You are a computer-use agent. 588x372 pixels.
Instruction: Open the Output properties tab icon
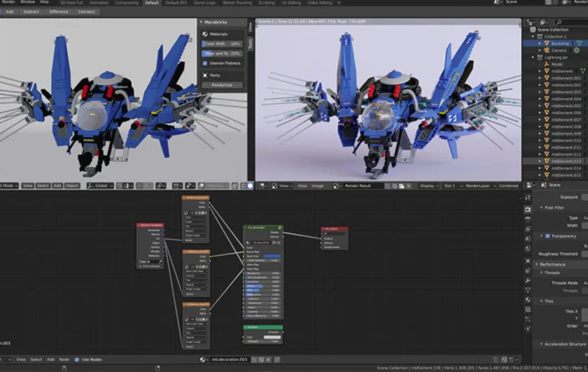pos(528,219)
